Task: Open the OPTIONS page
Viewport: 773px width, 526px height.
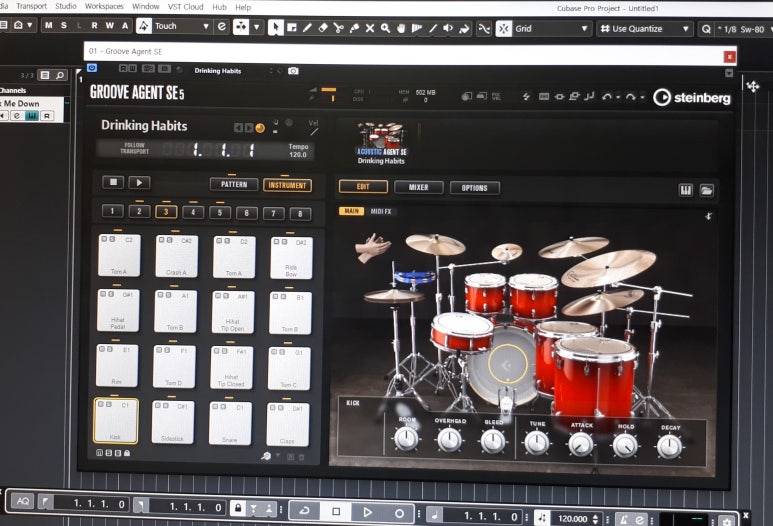Action: pyautogui.click(x=474, y=188)
